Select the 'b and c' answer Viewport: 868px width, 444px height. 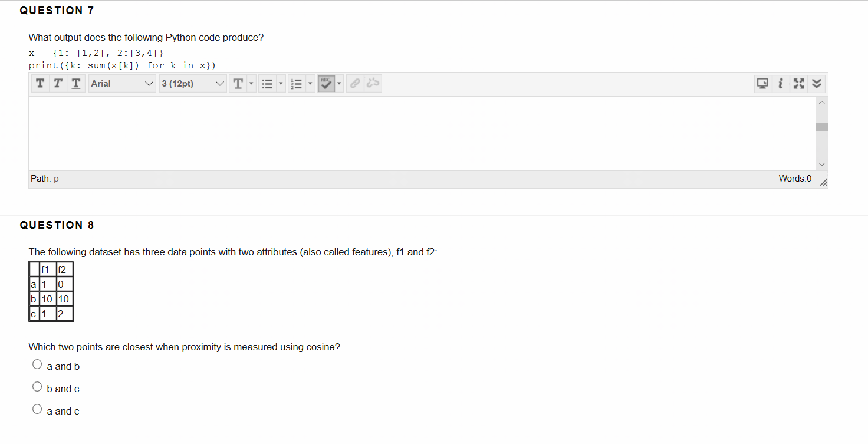tap(38, 387)
